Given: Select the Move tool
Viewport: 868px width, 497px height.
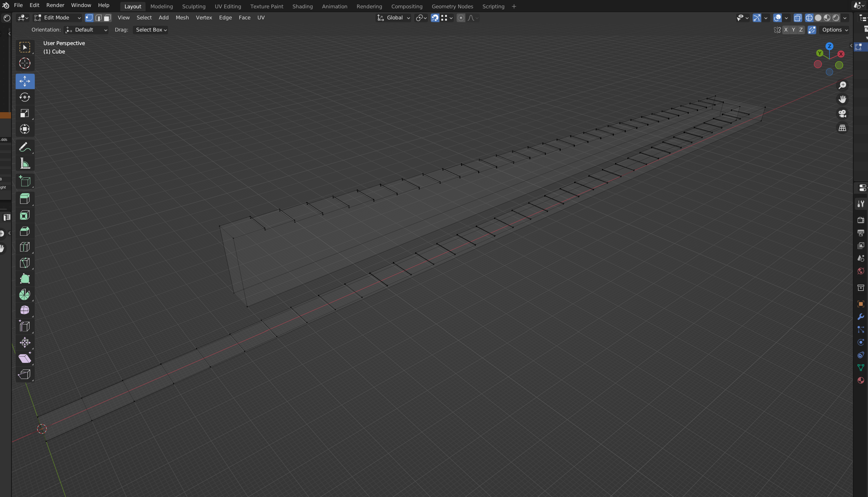Looking at the screenshot, I should [25, 81].
